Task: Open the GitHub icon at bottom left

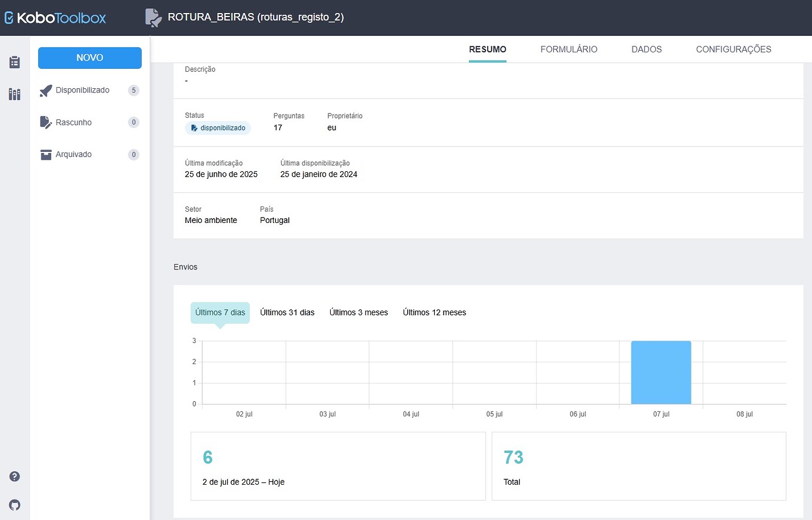Action: point(14,505)
